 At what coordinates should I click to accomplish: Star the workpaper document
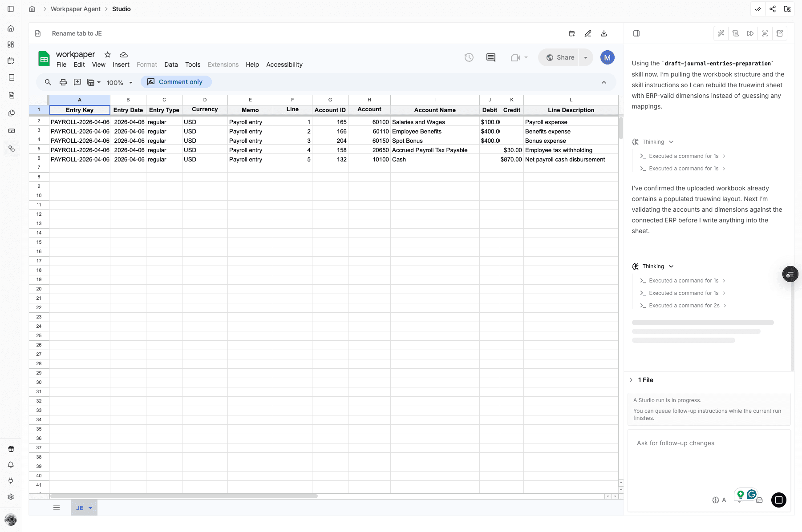[x=108, y=55]
